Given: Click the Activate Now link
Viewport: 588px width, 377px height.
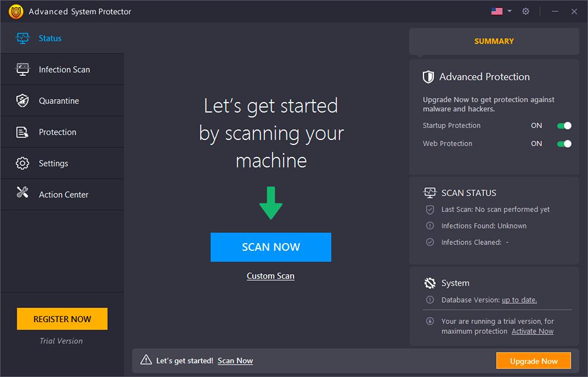Looking at the screenshot, I should (532, 331).
